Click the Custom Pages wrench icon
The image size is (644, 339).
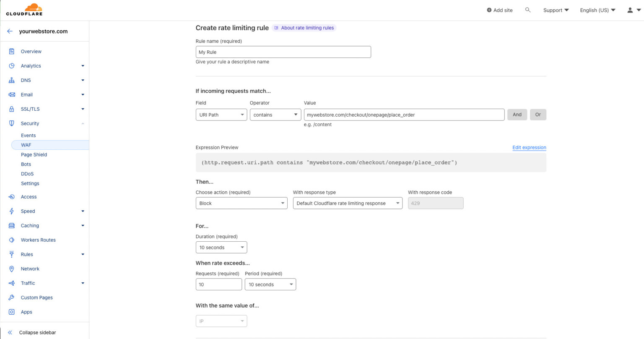[x=12, y=297]
